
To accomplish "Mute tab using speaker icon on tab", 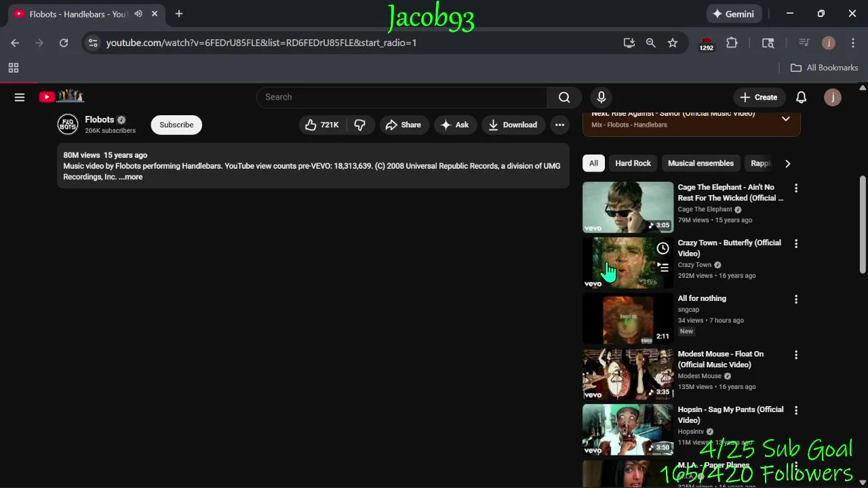I will pos(138,14).
